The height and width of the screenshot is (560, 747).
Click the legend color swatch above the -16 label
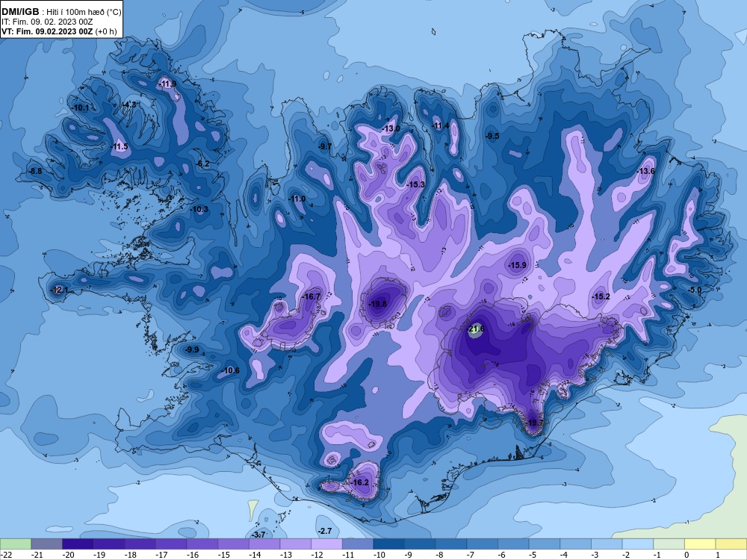[x=202, y=544]
